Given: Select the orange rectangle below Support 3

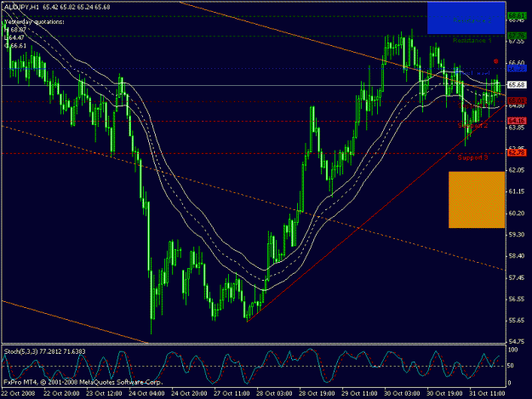Looking at the screenshot, I should click(x=477, y=200).
